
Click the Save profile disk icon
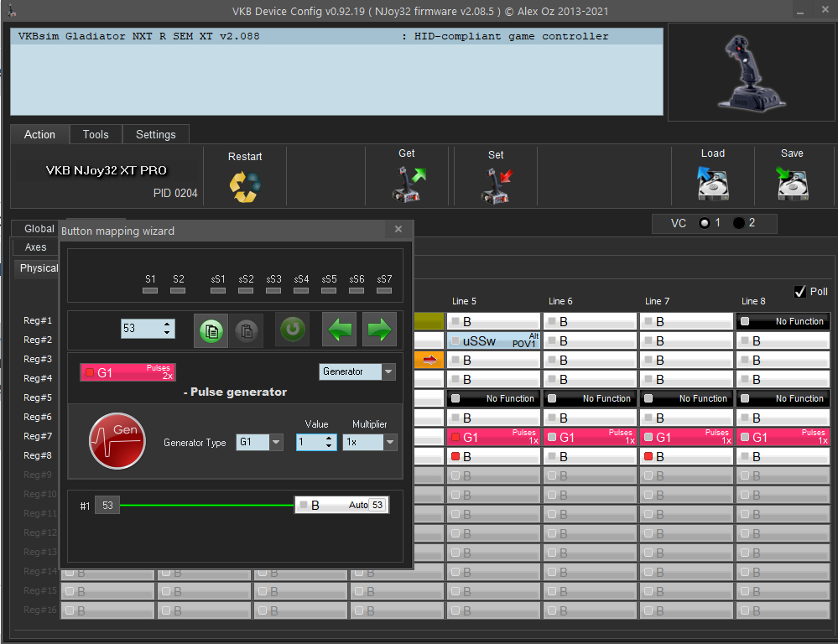click(792, 184)
